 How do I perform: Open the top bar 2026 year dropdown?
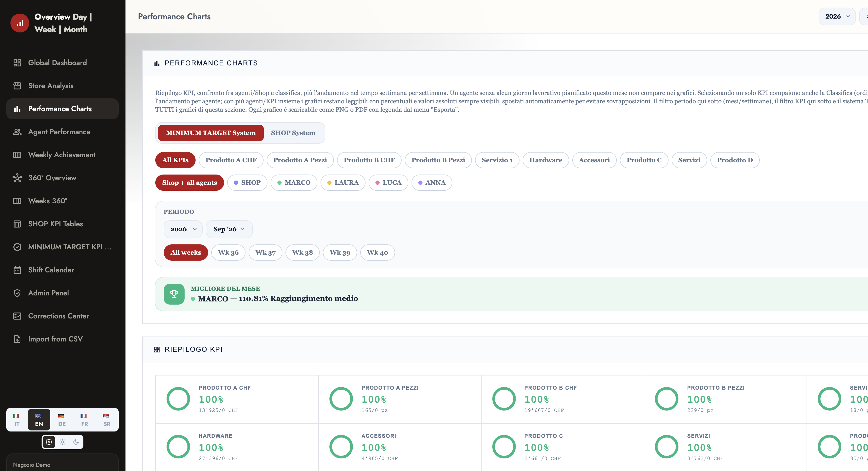pos(837,16)
